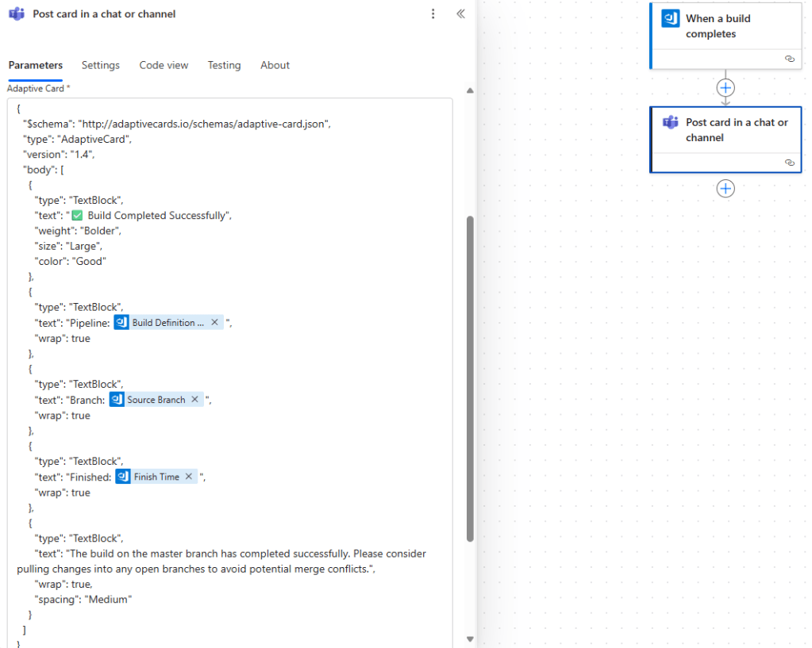Open the three-dot more options menu
The image size is (812, 648).
pyautogui.click(x=433, y=14)
